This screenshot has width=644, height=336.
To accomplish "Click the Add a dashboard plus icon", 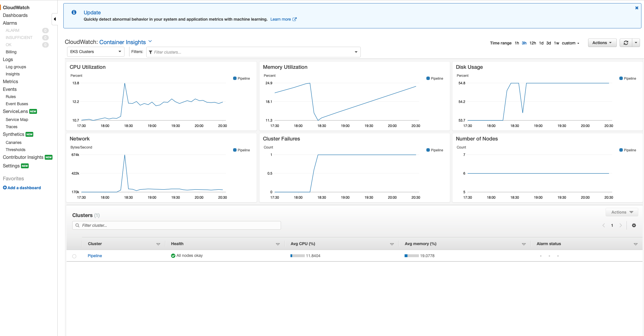I will click(5, 188).
